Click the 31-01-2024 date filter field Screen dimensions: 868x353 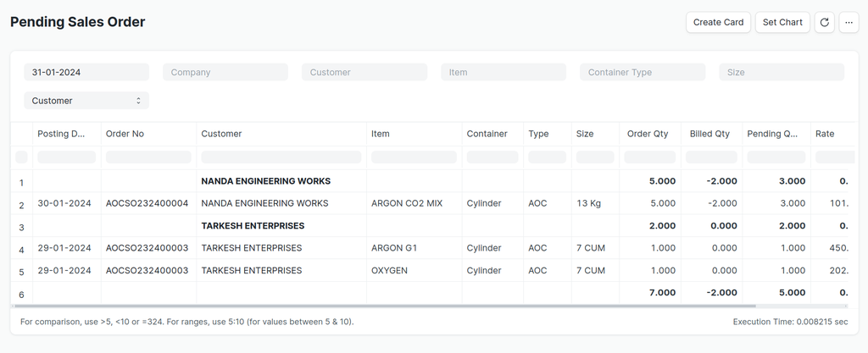point(86,73)
